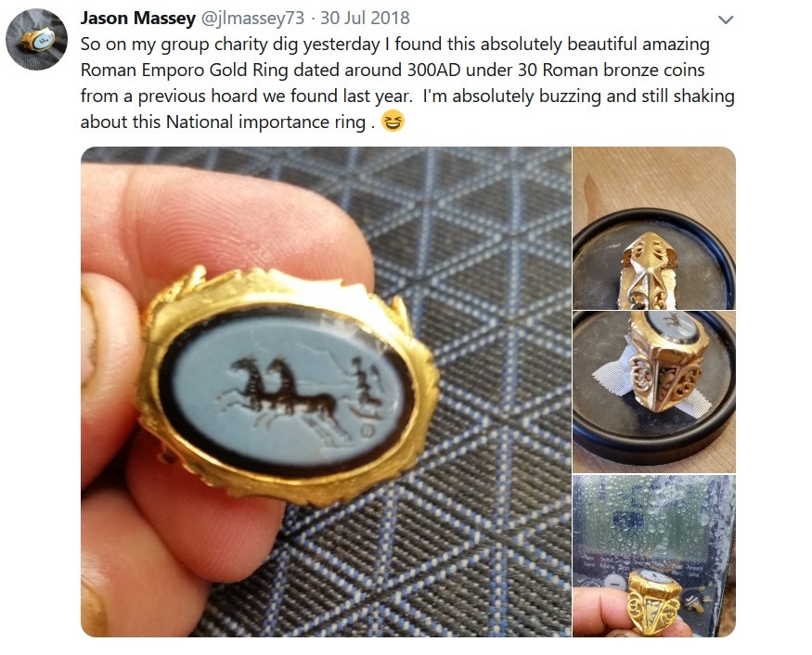Open middle-right photo of ring on white ribbon

654,392
